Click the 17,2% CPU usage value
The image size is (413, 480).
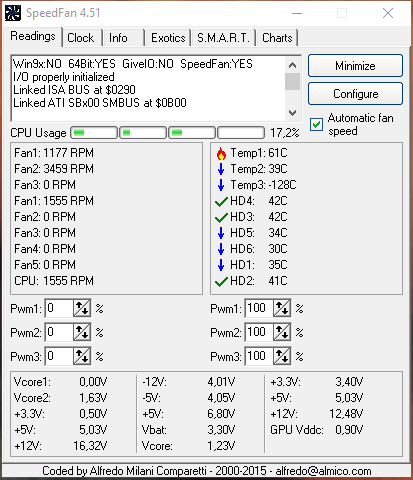point(285,133)
